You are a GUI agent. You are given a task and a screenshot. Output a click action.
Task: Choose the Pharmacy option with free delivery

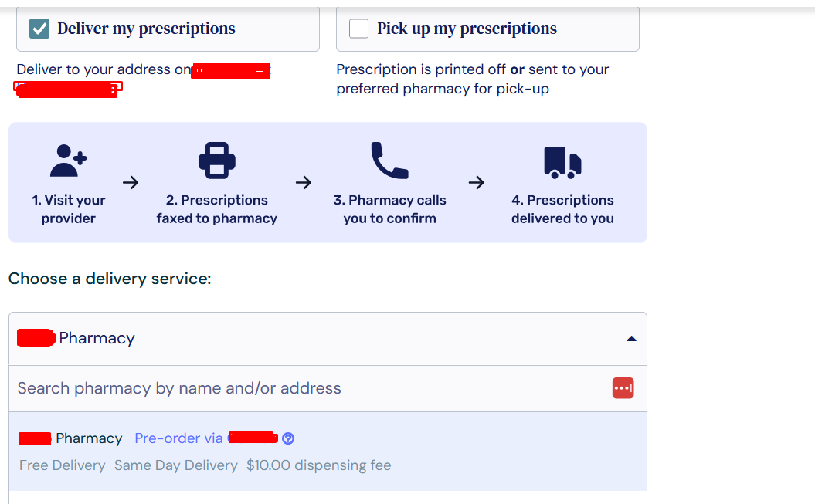[x=328, y=451]
